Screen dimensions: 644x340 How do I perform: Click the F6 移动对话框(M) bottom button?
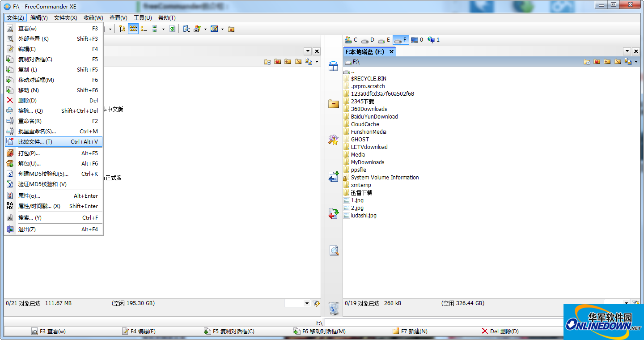click(x=319, y=331)
